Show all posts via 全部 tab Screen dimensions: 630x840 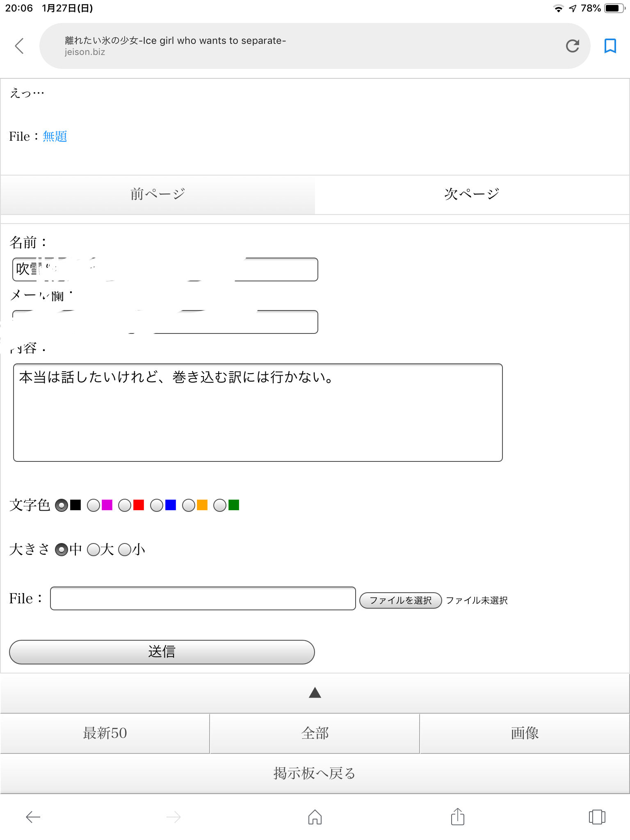(x=315, y=733)
